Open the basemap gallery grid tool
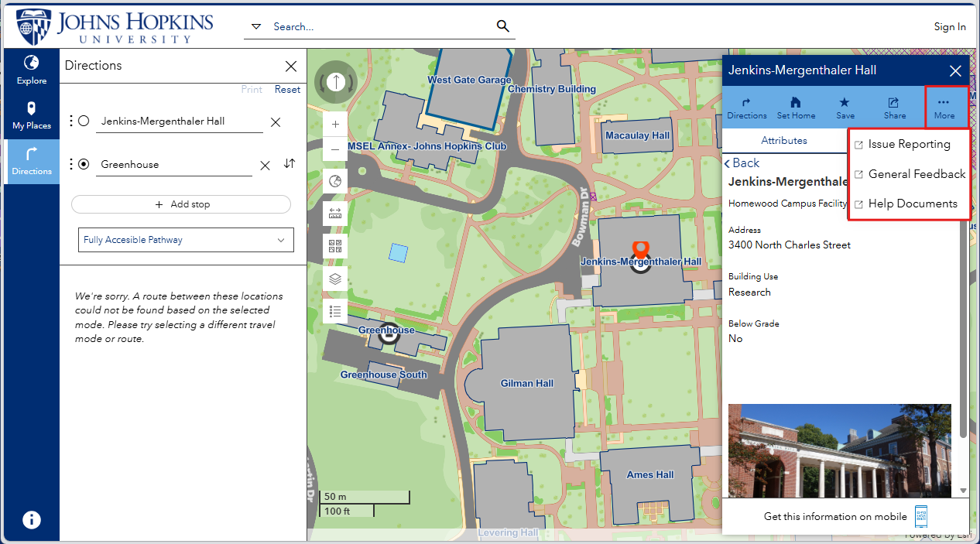The height and width of the screenshot is (544, 980). pyautogui.click(x=335, y=246)
